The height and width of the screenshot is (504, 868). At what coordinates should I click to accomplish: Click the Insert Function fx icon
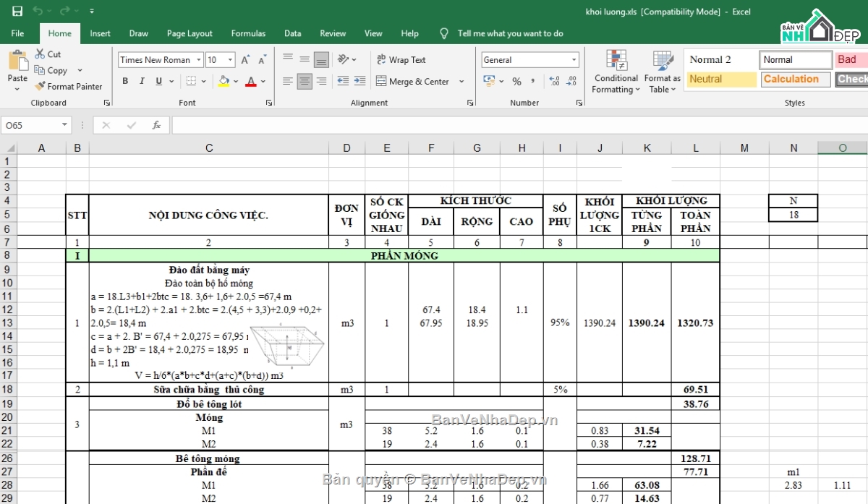point(156,125)
